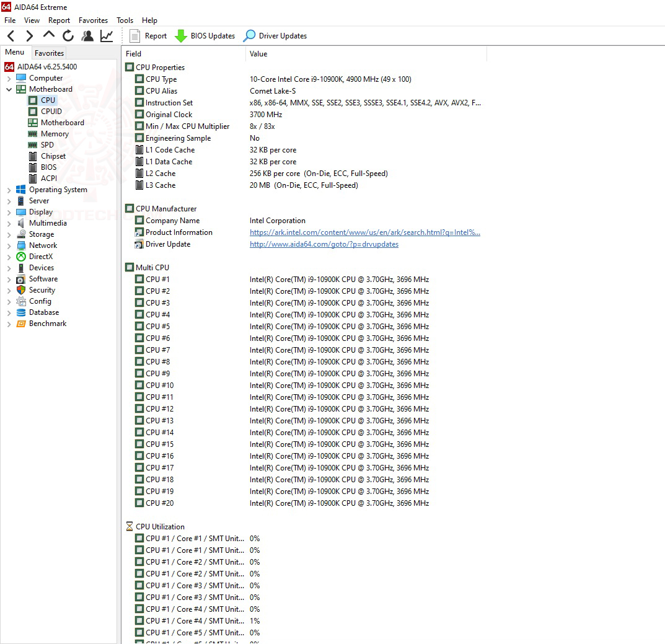Click the Report toolbar button
This screenshot has height=644, width=665.
click(148, 36)
